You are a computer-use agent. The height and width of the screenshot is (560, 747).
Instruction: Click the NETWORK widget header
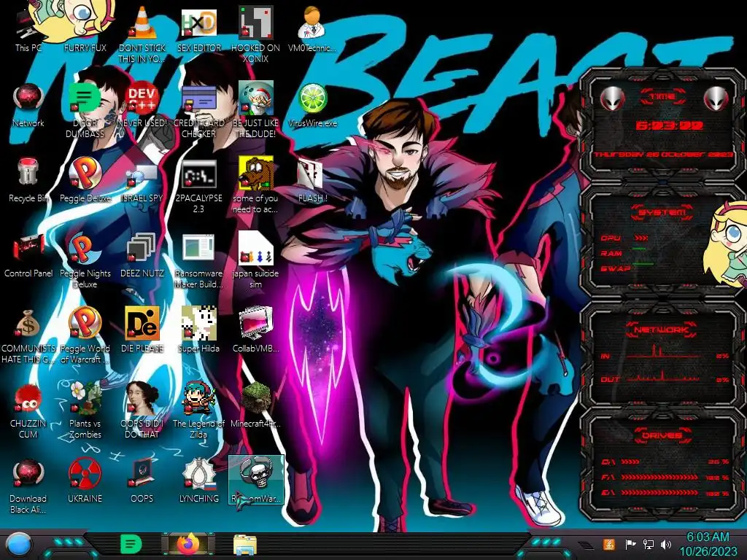point(662,329)
